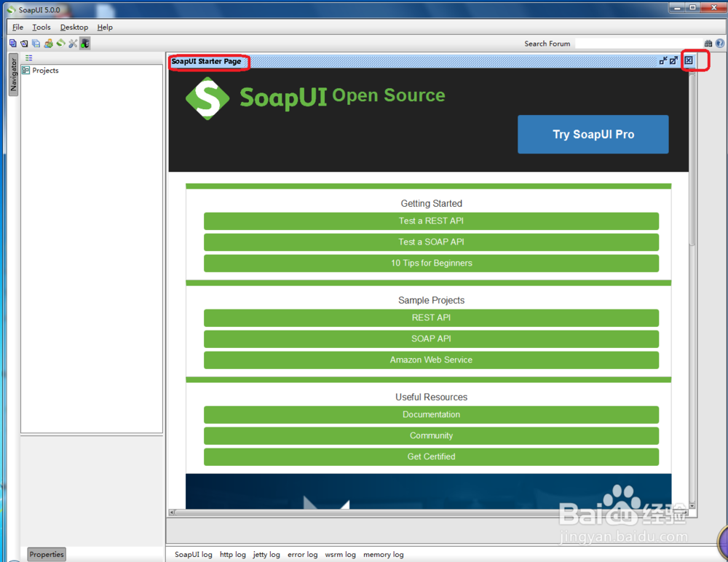Image resolution: width=728 pixels, height=562 pixels.
Task: Click the Import Project toolbar icon
Action: pos(24,43)
